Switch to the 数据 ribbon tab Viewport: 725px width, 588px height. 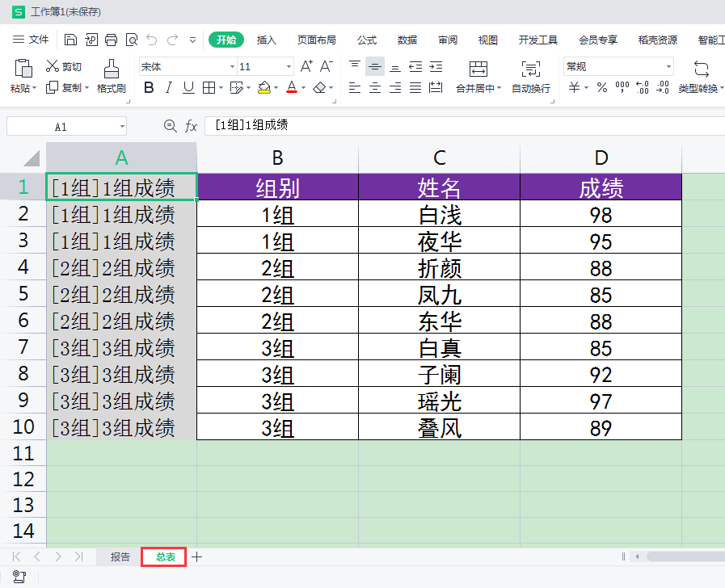[x=407, y=40]
